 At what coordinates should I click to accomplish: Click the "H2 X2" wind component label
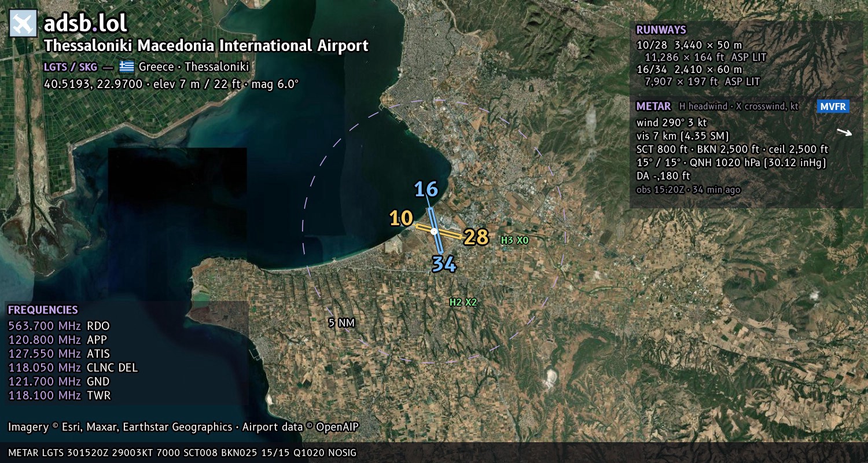464,302
